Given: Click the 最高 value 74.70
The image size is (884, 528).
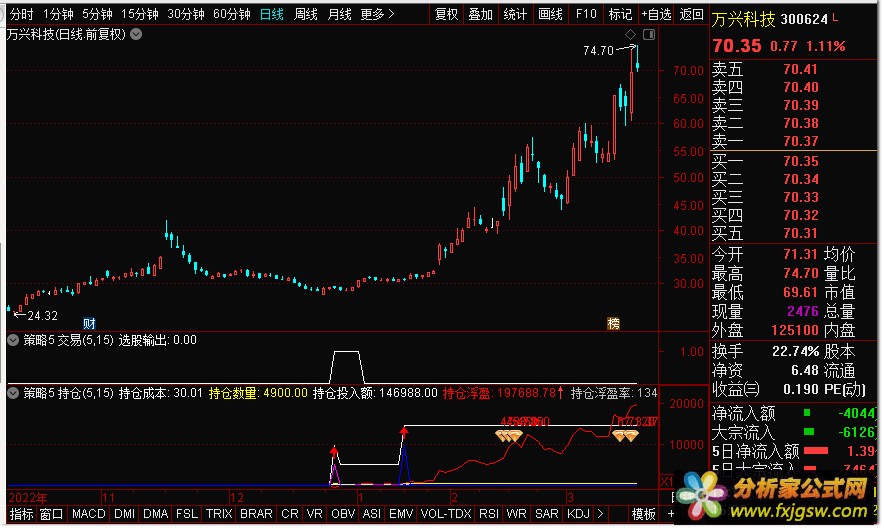Looking at the screenshot, I should 801,274.
